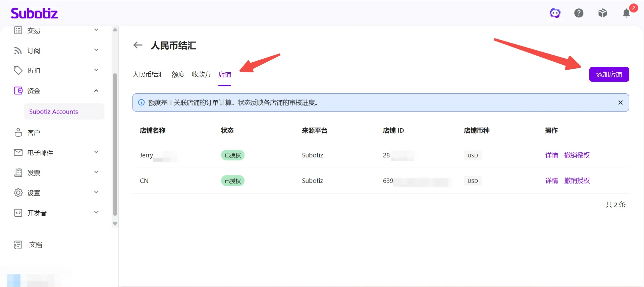Click the 人民币结汇 page heading
The image size is (644, 287).
point(174,45)
